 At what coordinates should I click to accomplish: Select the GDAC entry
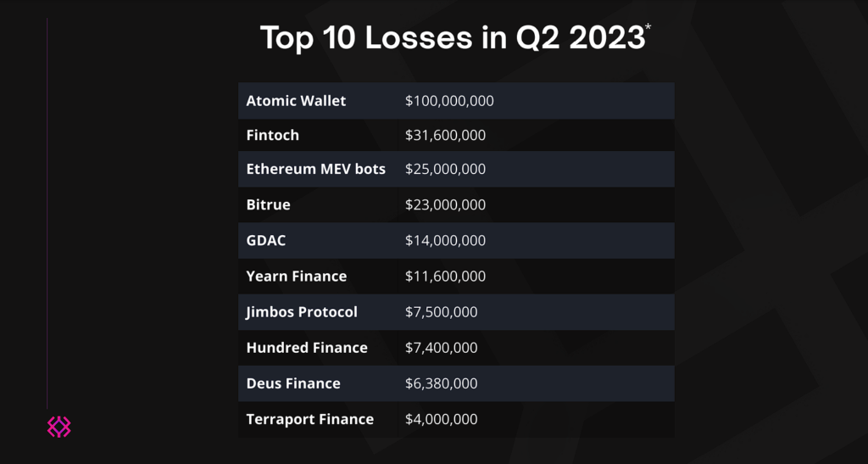[x=265, y=240]
